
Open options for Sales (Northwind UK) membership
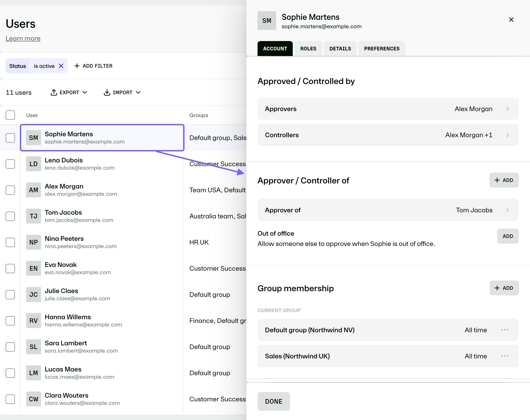click(504, 356)
